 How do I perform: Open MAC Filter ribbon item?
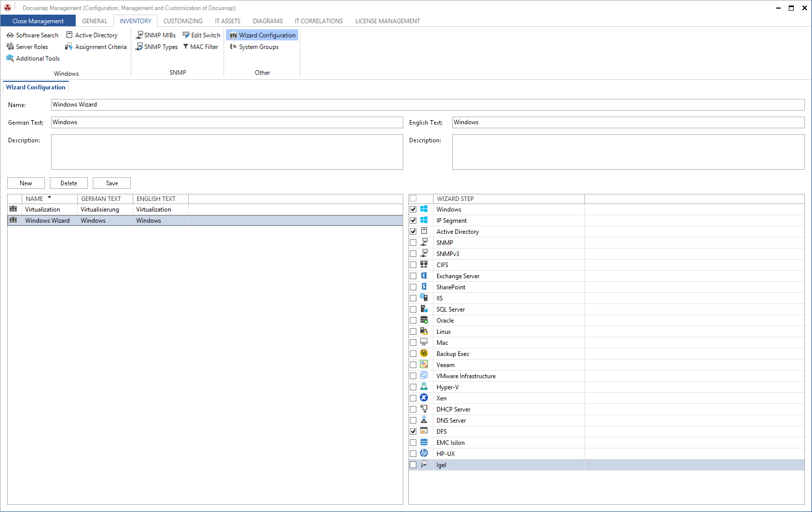pyautogui.click(x=200, y=47)
